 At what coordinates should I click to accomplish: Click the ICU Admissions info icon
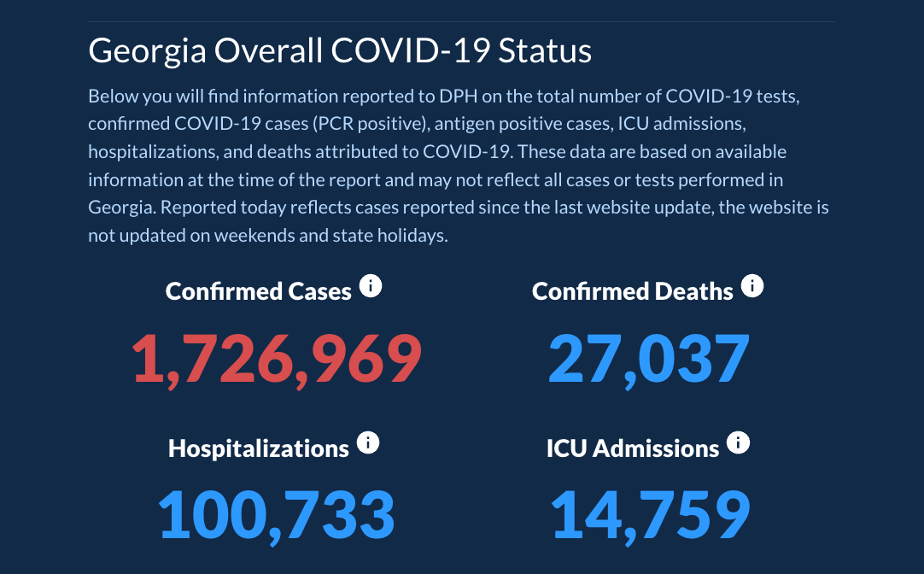pos(738,443)
